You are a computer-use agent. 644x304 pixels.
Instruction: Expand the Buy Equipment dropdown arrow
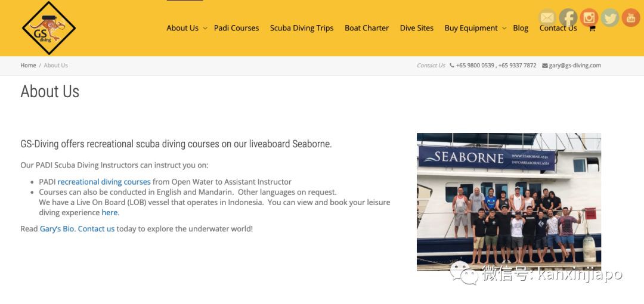(x=504, y=28)
